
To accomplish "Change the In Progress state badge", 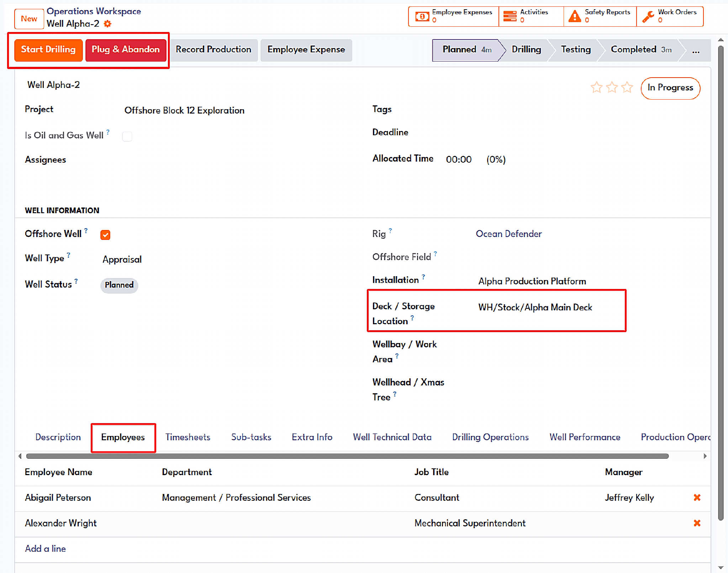I will pyautogui.click(x=670, y=88).
